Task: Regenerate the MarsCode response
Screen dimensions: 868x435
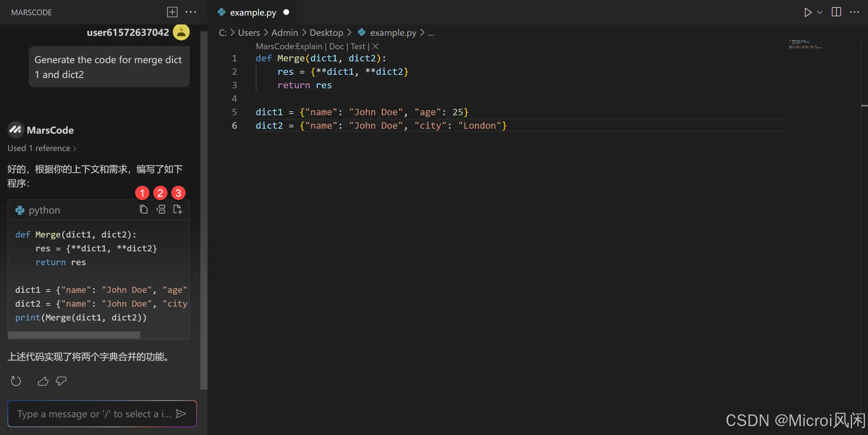Action: point(16,381)
